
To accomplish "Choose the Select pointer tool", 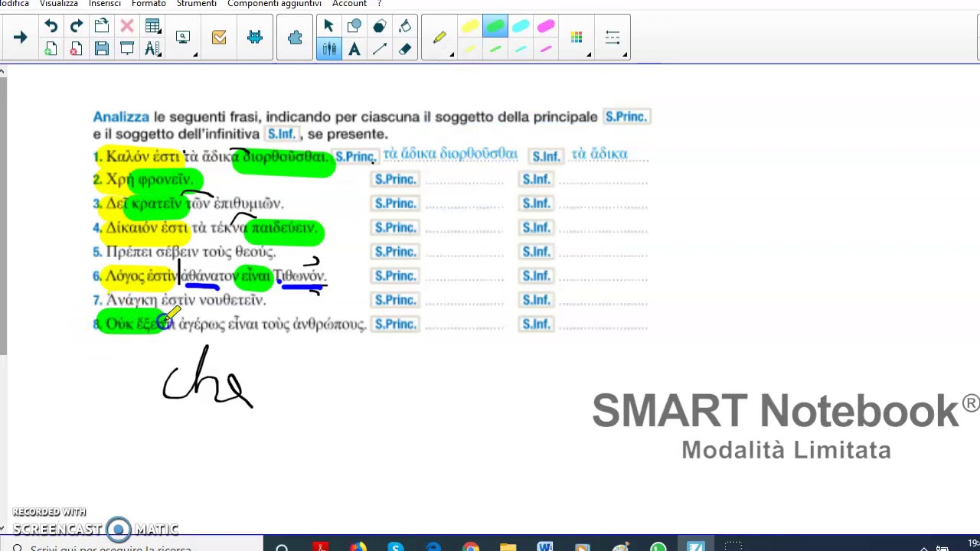I will pos(328,27).
